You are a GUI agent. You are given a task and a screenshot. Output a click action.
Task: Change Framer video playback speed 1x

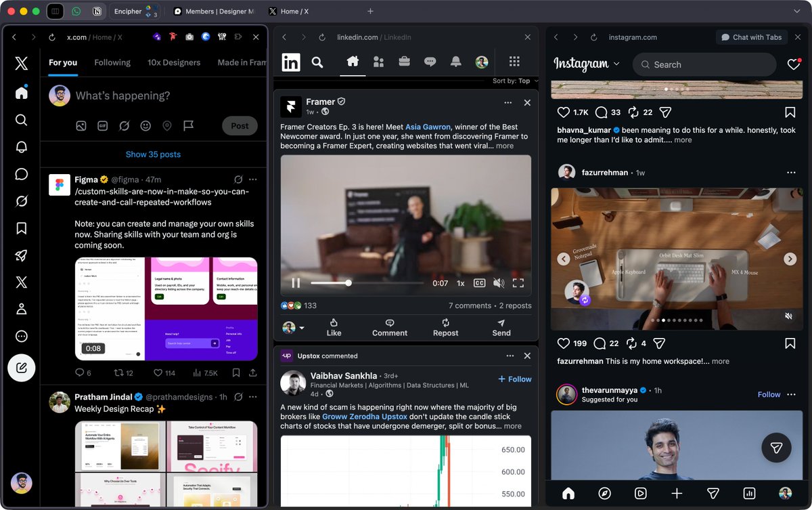coord(460,283)
